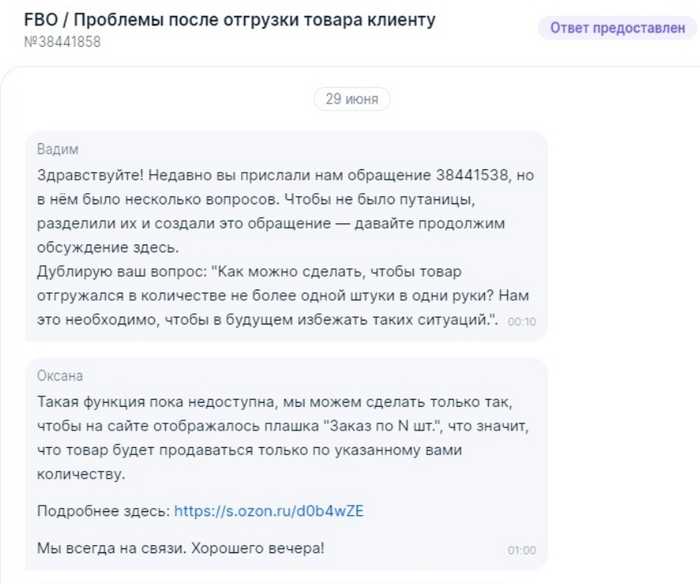
Task: Click the "Подробнее здесь:" label
Action: coord(102,511)
